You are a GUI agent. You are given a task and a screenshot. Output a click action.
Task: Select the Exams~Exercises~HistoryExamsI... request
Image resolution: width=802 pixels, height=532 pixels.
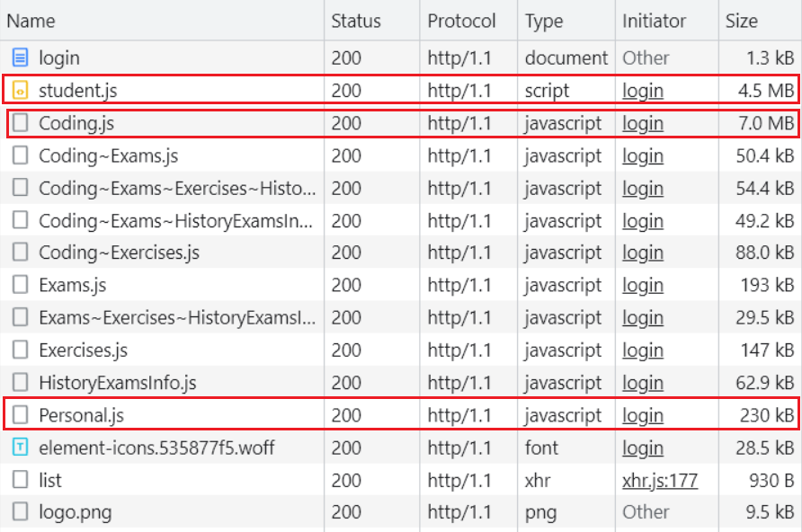[x=177, y=318]
